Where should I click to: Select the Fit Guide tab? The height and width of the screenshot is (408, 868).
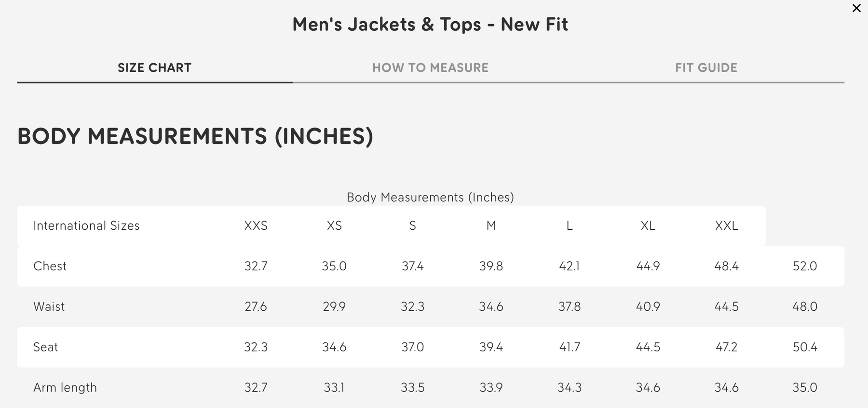click(x=706, y=68)
